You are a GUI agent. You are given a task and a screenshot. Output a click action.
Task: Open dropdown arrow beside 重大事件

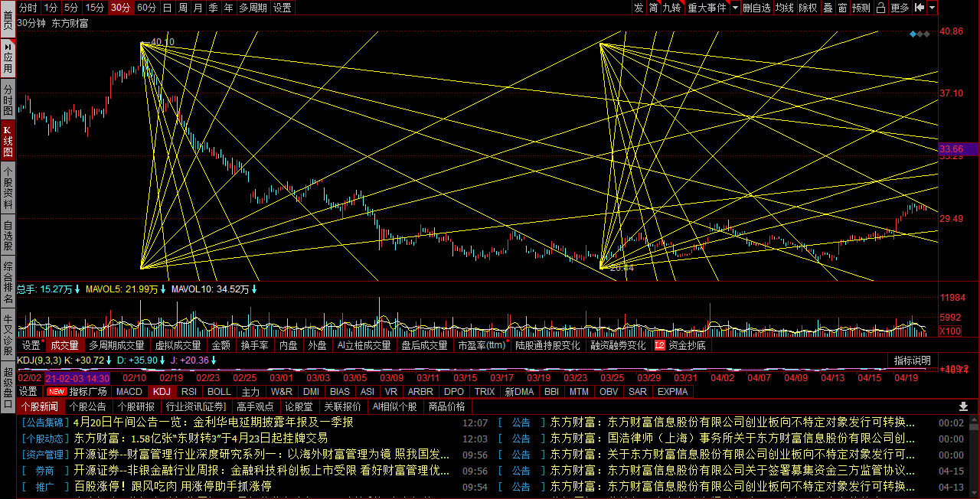pyautogui.click(x=735, y=8)
